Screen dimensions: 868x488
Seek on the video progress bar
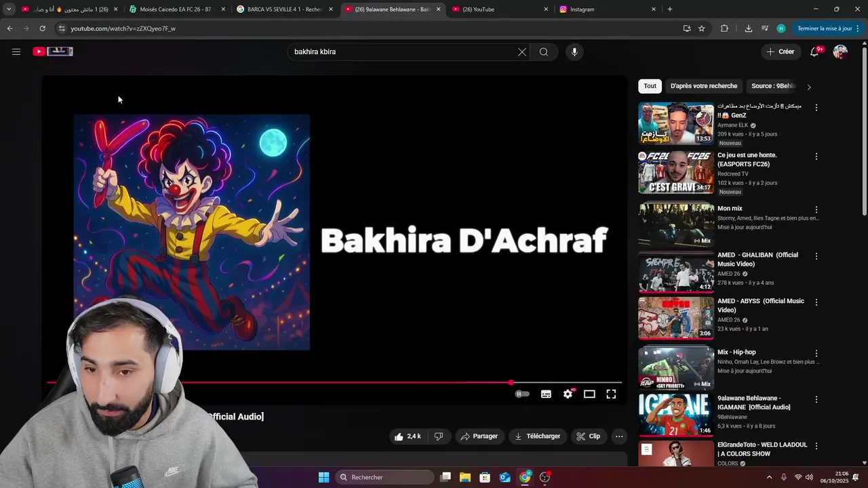pyautogui.click(x=334, y=383)
